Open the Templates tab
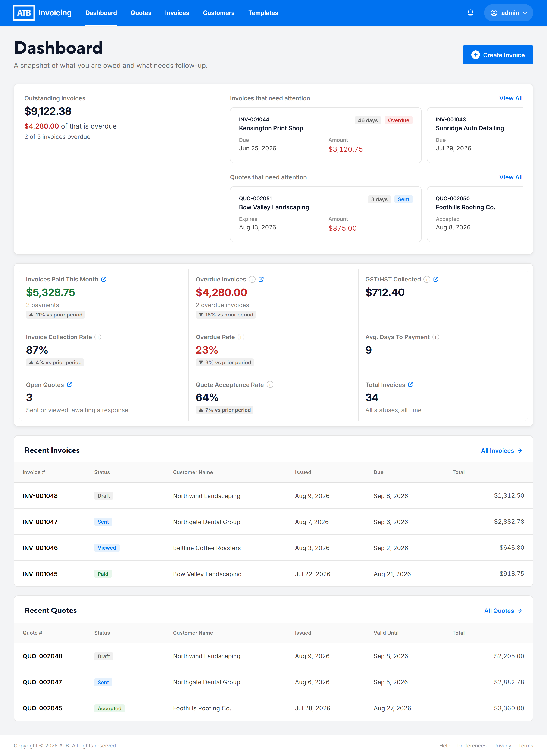The image size is (547, 756). point(263,13)
